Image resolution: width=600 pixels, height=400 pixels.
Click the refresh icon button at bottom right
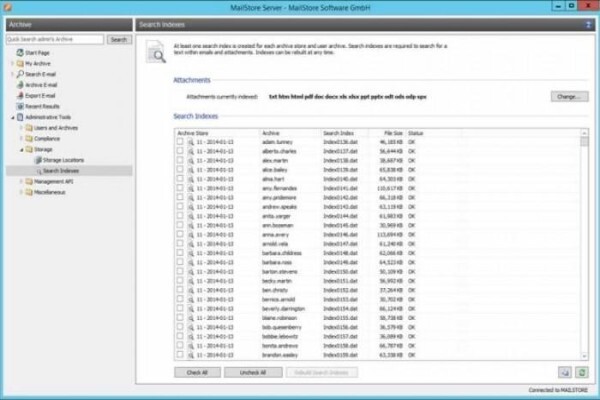click(x=582, y=372)
